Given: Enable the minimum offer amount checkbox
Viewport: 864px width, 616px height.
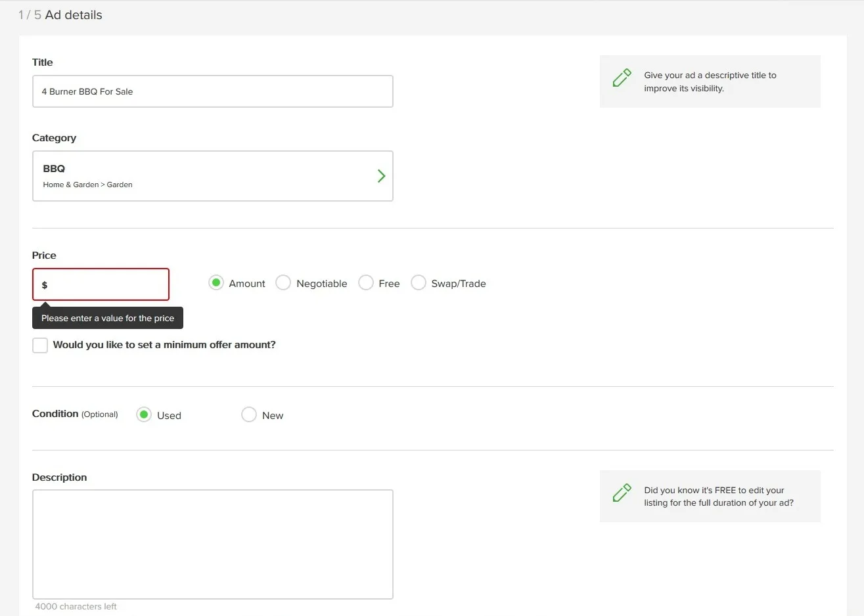Looking at the screenshot, I should [x=39, y=345].
